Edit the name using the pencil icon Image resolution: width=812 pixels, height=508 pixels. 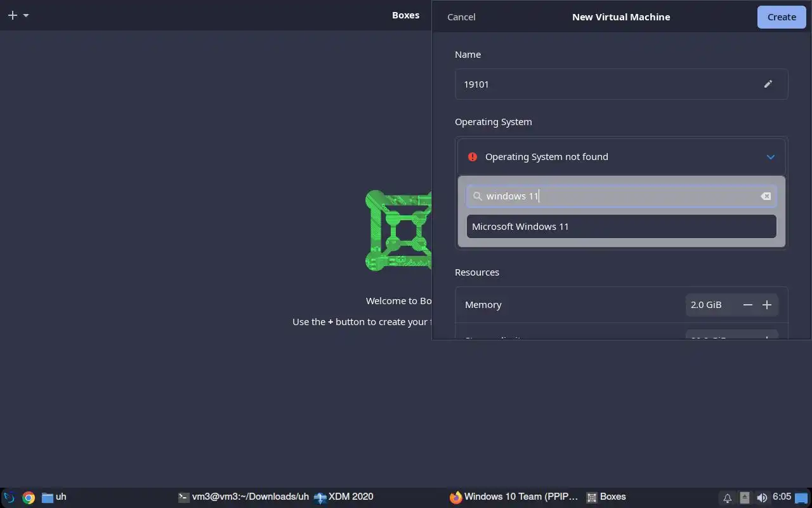pyautogui.click(x=768, y=84)
